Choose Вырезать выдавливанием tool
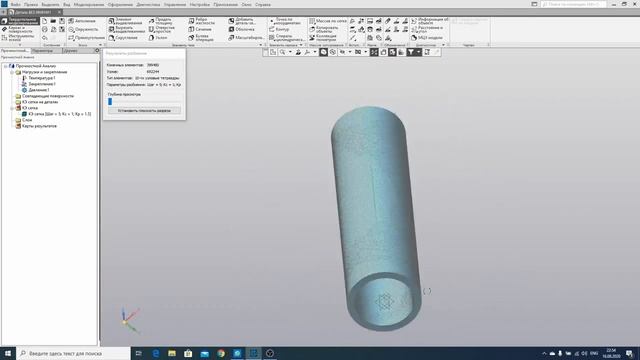 pos(127,29)
